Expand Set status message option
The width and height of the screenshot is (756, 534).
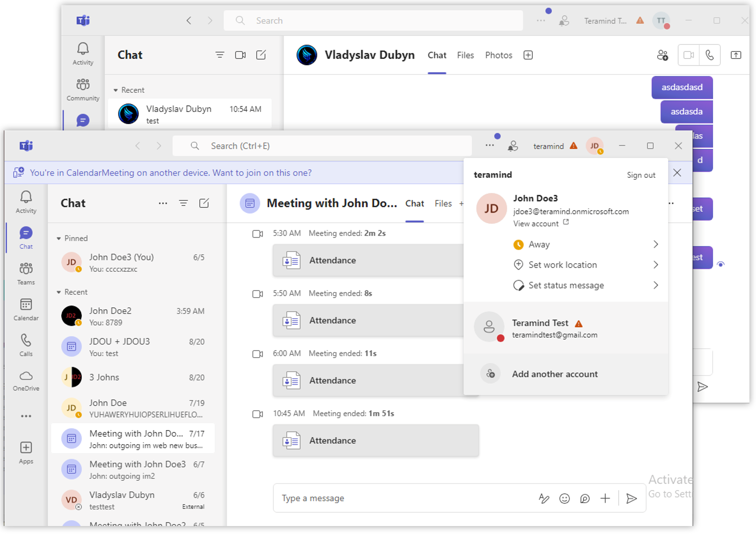click(x=655, y=285)
